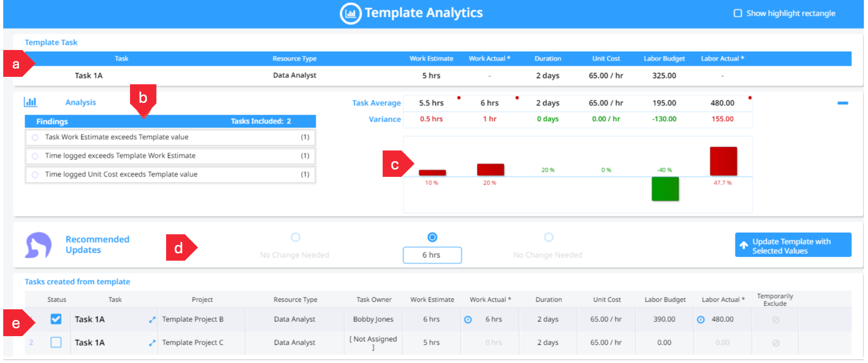Temporarily exclude the Template Project C task
The width and height of the screenshot is (868, 363).
click(x=776, y=343)
